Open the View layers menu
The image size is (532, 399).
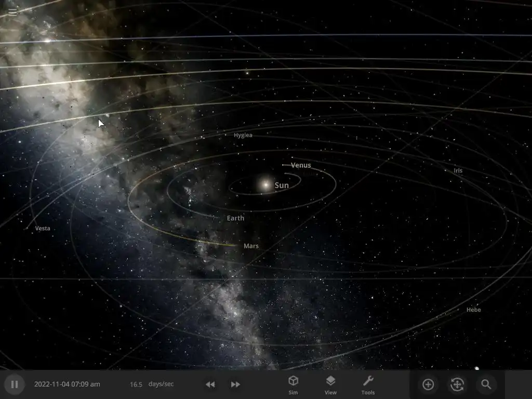coord(330,385)
